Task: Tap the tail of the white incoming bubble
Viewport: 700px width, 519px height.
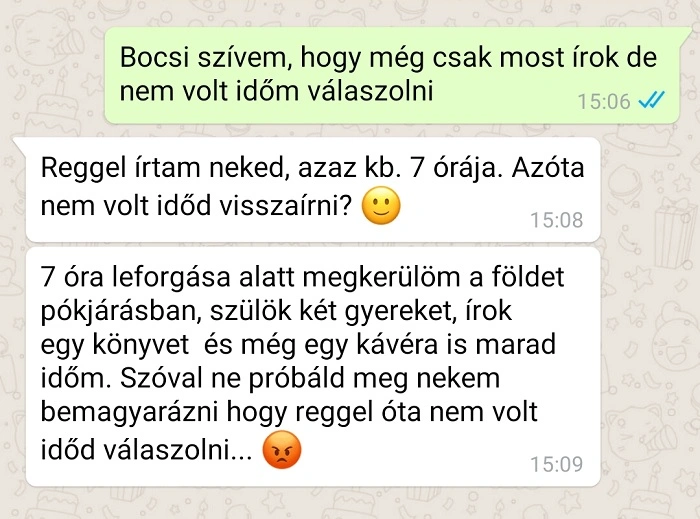Action: point(21,144)
